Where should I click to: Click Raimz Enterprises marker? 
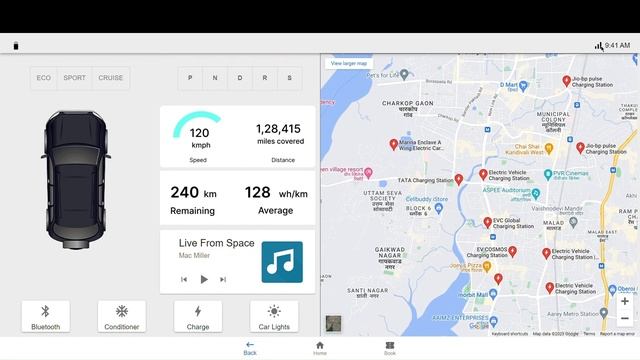pos(494,321)
